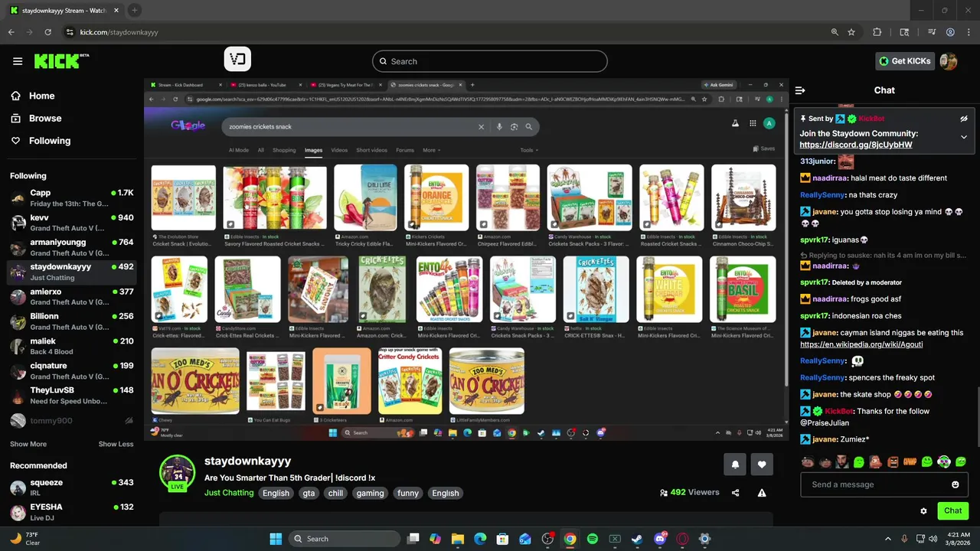Click the stream video player
Screen dimensions: 980x551
466,259
